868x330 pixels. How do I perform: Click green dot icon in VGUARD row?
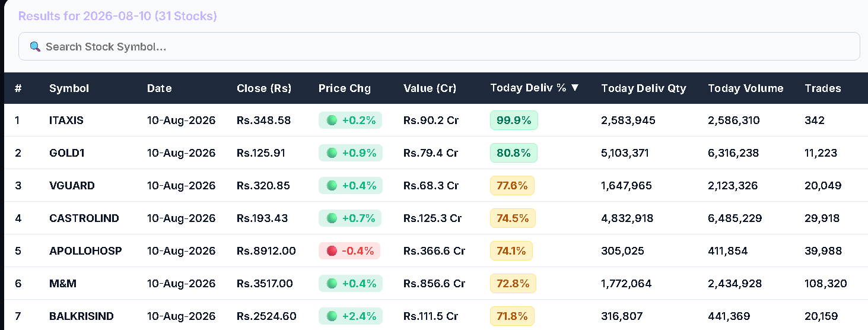point(332,185)
